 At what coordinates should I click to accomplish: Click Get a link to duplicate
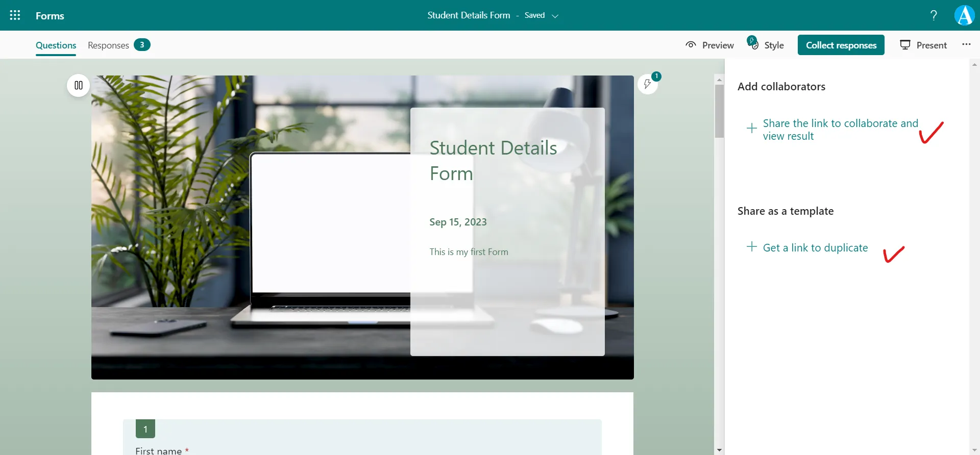click(x=815, y=248)
